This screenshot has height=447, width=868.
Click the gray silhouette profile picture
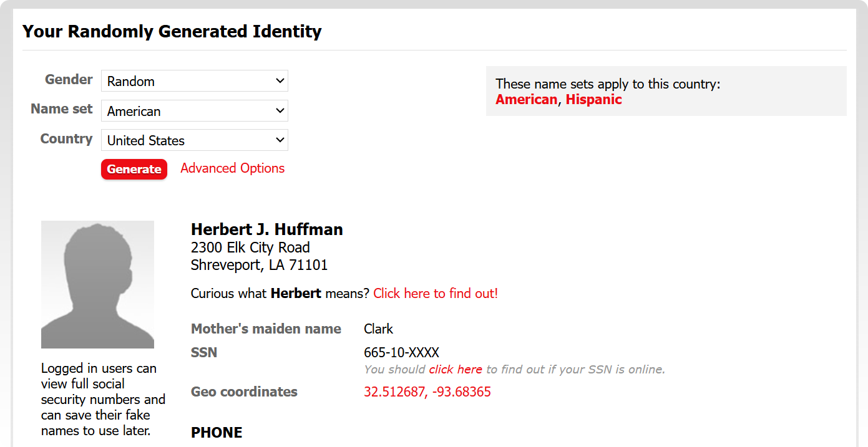point(97,284)
